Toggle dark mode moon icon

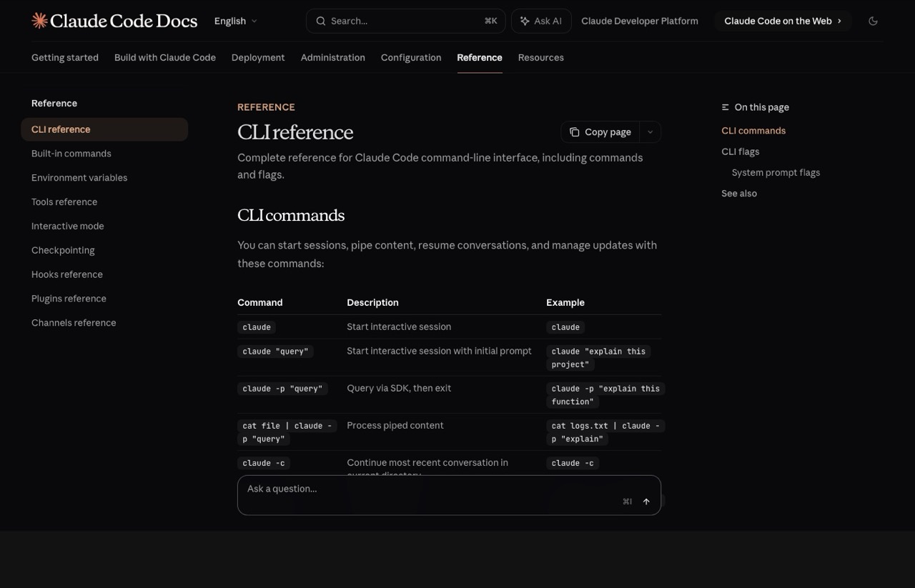873,21
